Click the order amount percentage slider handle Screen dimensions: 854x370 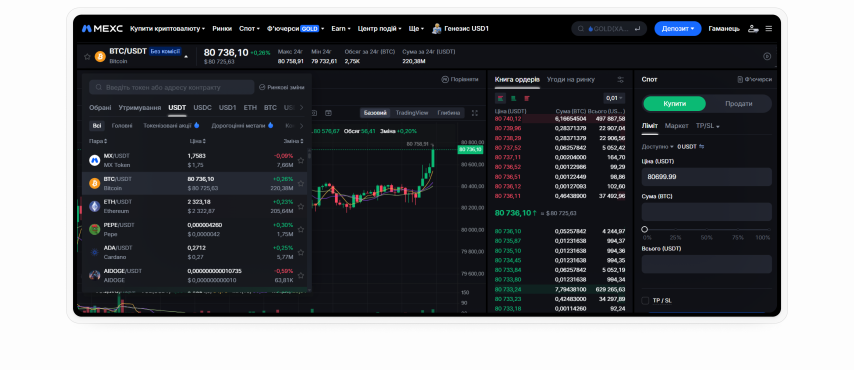[x=645, y=229]
